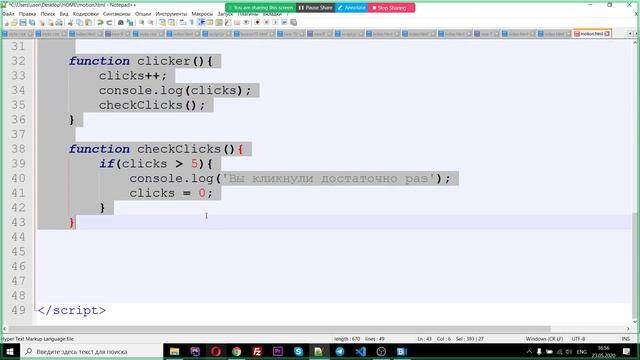This screenshot has height=360, width=640.
Task: Click Pause Share button
Action: coord(315,8)
